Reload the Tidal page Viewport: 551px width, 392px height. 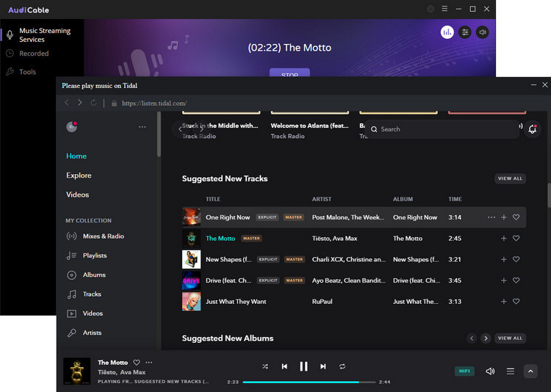click(93, 103)
